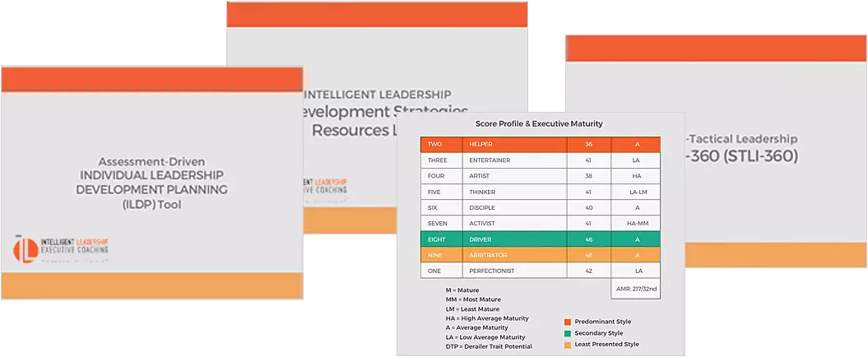
Task: Select the 'TWO' cell in the table
Action: click(441, 145)
